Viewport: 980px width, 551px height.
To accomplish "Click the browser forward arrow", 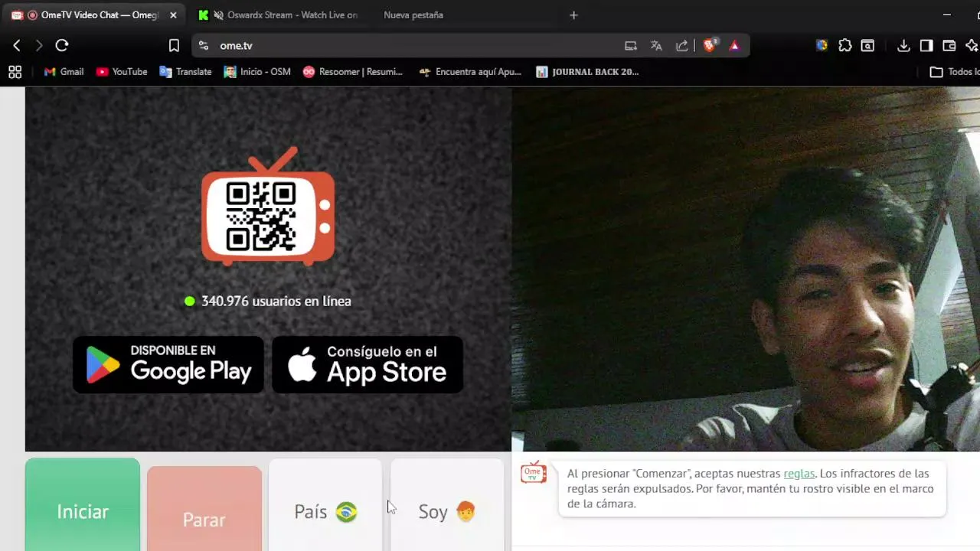I will 39,46.
